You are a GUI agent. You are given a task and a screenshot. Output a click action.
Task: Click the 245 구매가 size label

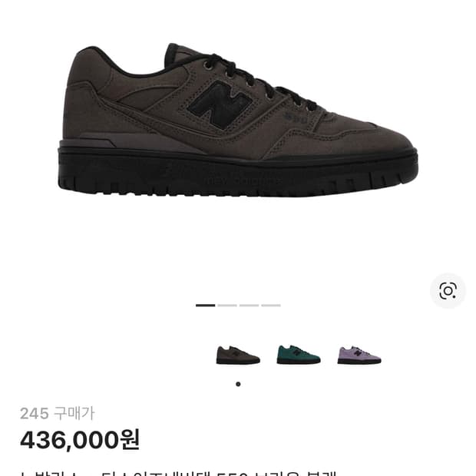coord(58,413)
